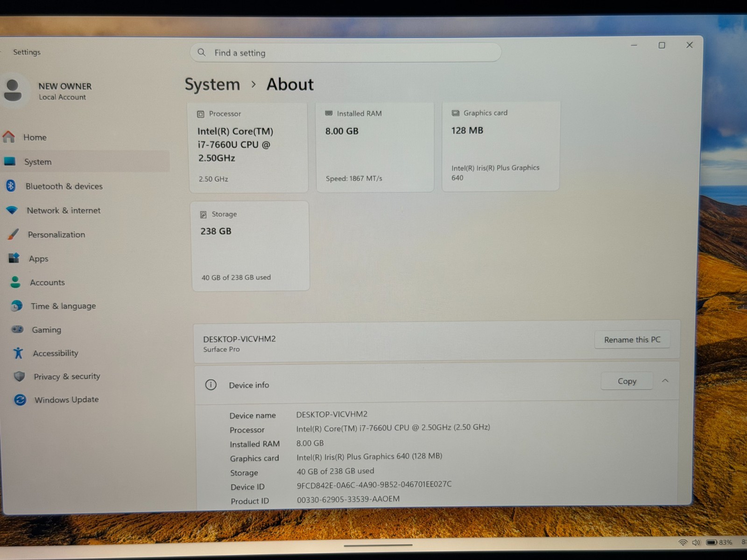The height and width of the screenshot is (560, 747).
Task: Click the 'Speed: 1867 MT/s' text
Action: (x=354, y=178)
